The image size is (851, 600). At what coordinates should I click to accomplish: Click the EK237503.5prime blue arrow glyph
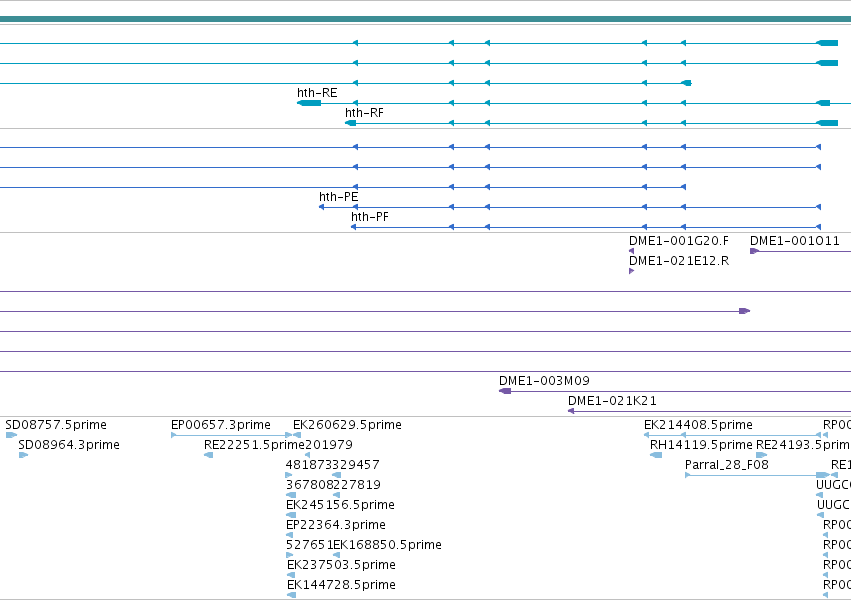click(x=291, y=575)
